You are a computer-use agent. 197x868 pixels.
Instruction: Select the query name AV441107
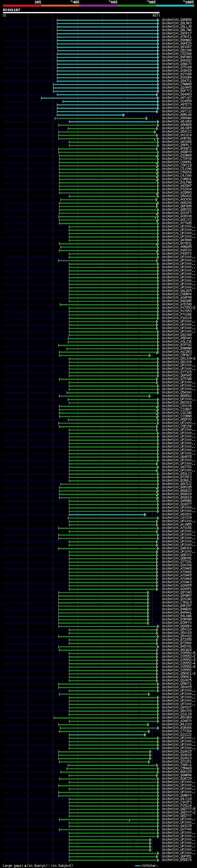click(x=11, y=10)
